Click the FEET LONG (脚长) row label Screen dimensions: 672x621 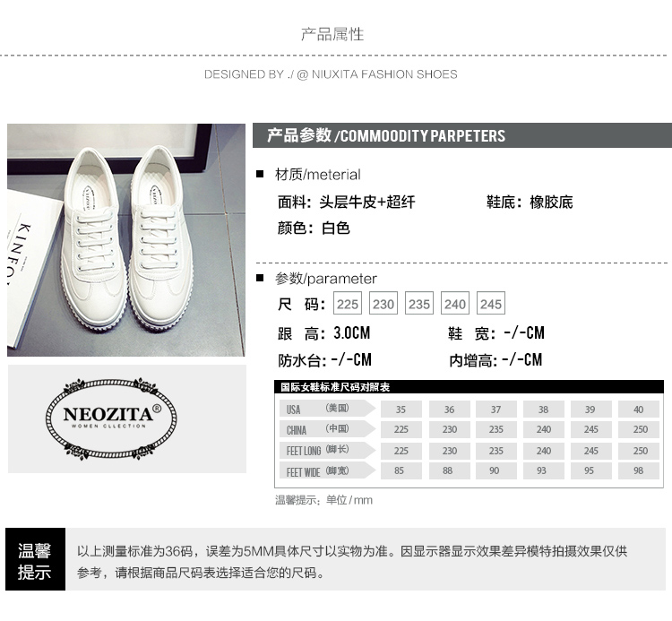click(327, 450)
